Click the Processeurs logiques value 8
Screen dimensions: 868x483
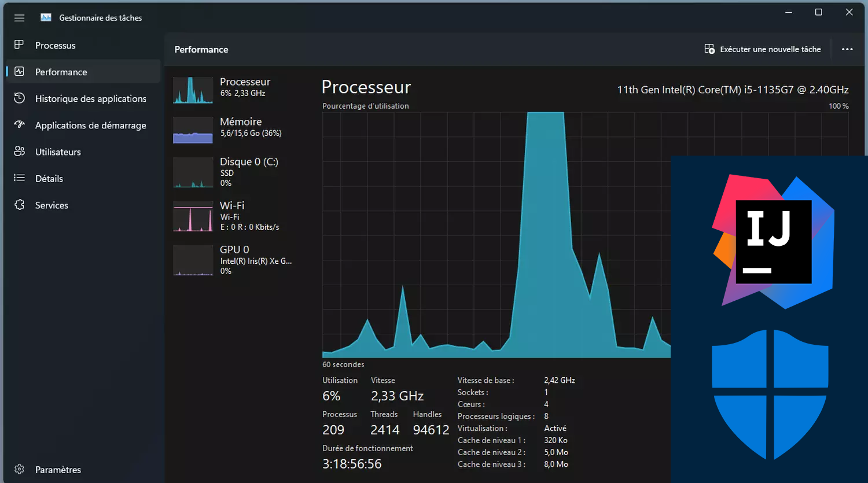pos(546,416)
